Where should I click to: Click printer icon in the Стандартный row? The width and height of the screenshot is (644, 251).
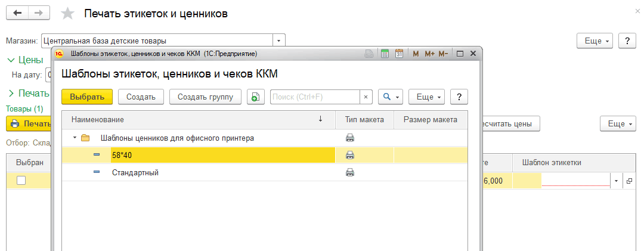click(349, 172)
